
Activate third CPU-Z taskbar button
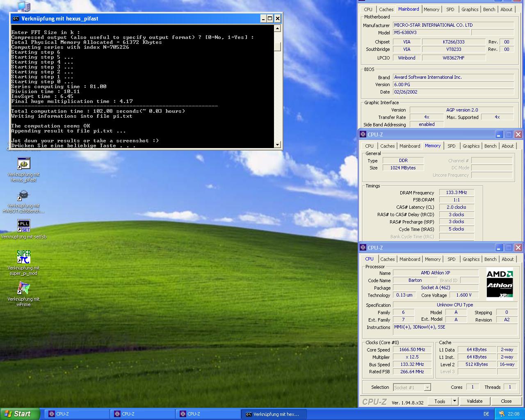tap(208, 414)
